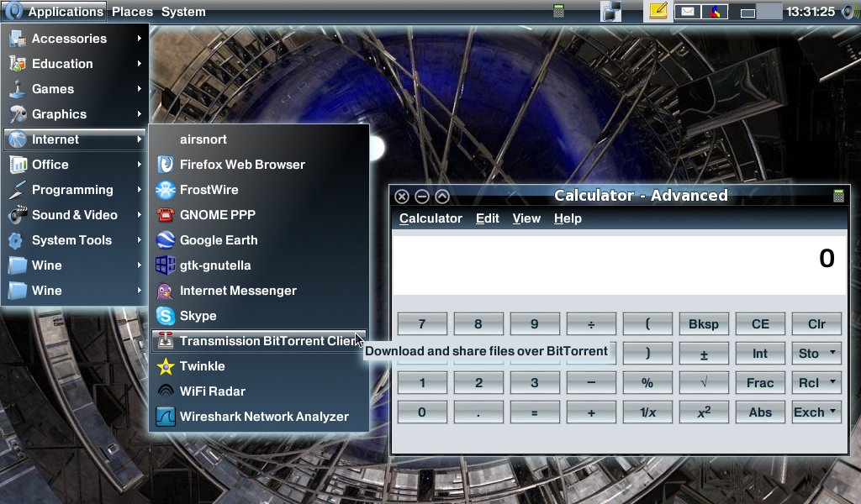Click the Transmission BitTorrent icon
This screenshot has width=861, height=504.
point(166,341)
